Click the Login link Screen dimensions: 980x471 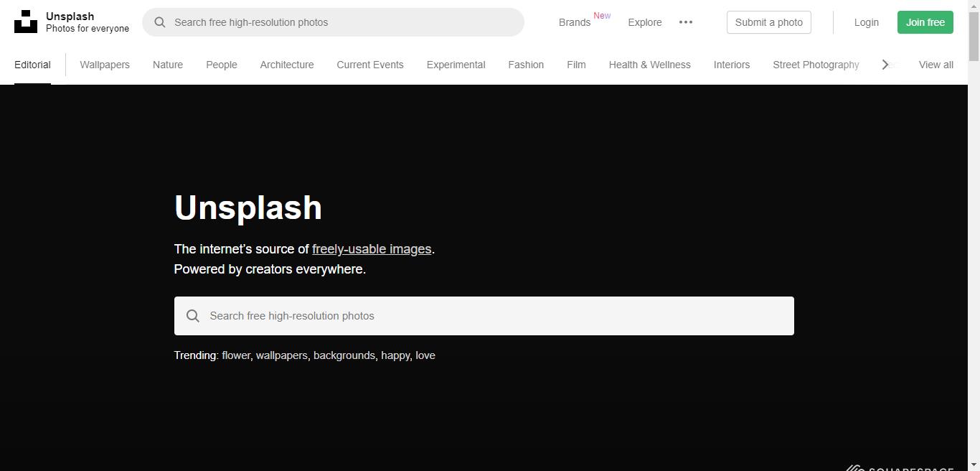[x=867, y=22]
